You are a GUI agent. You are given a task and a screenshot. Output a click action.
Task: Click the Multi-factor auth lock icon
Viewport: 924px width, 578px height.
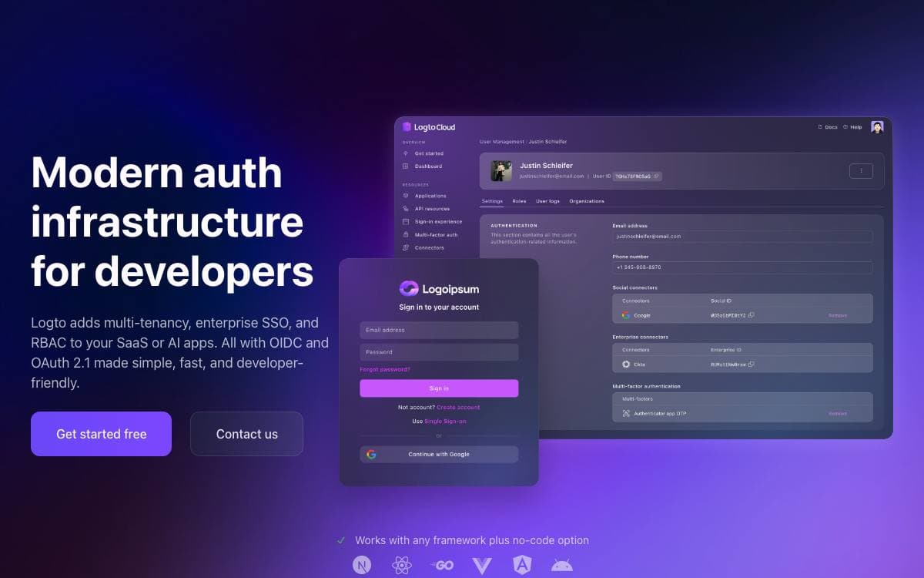406,235
